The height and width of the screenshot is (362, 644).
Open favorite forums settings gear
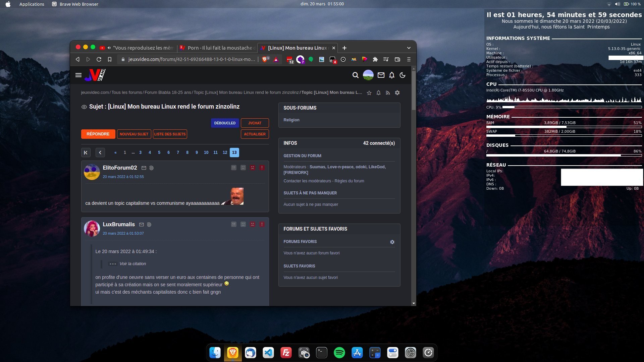click(x=392, y=242)
